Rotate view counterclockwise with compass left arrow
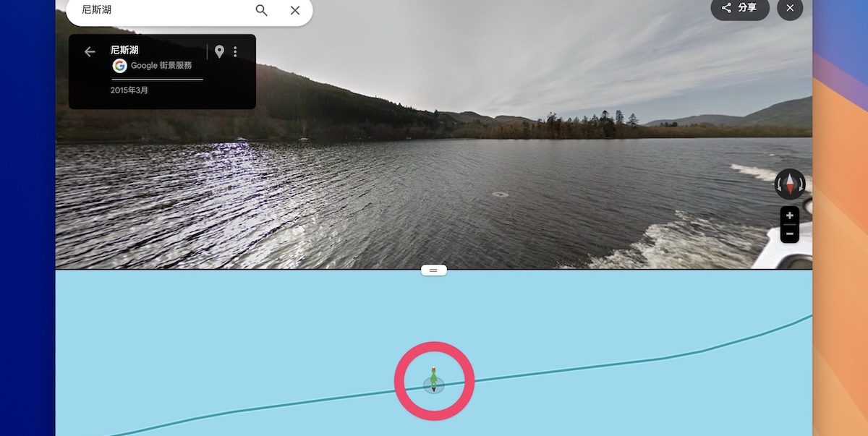The image size is (868, 436). 779,184
